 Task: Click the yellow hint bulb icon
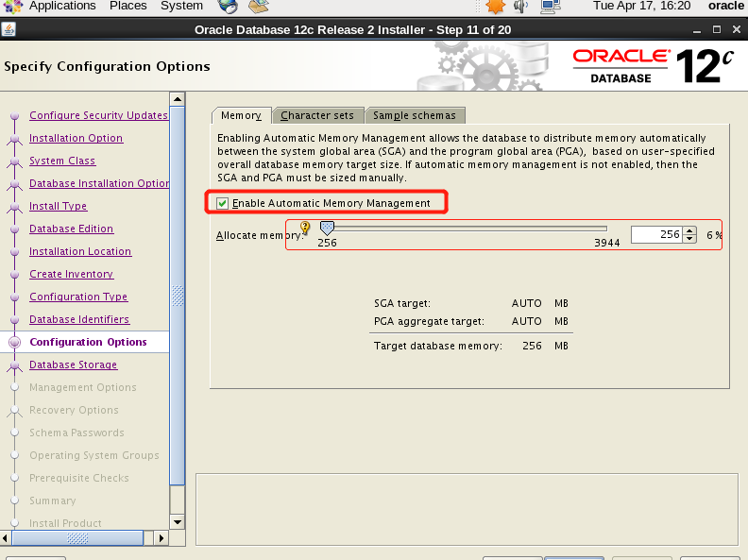305,228
